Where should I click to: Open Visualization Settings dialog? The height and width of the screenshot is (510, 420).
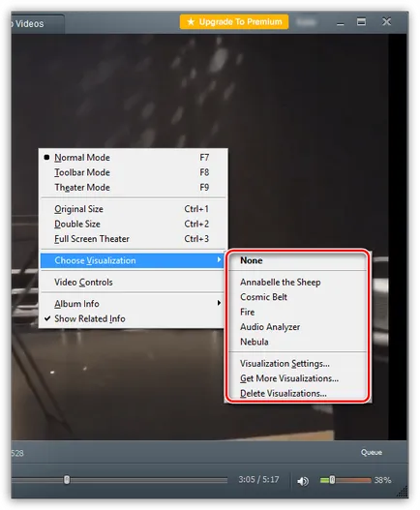[298, 363]
